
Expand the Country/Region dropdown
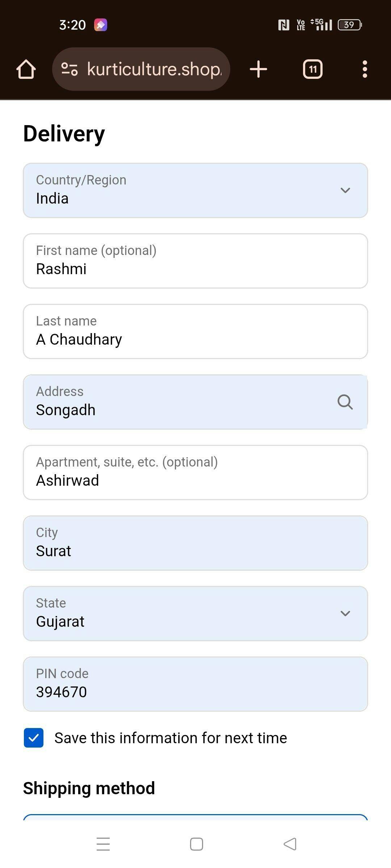click(195, 191)
